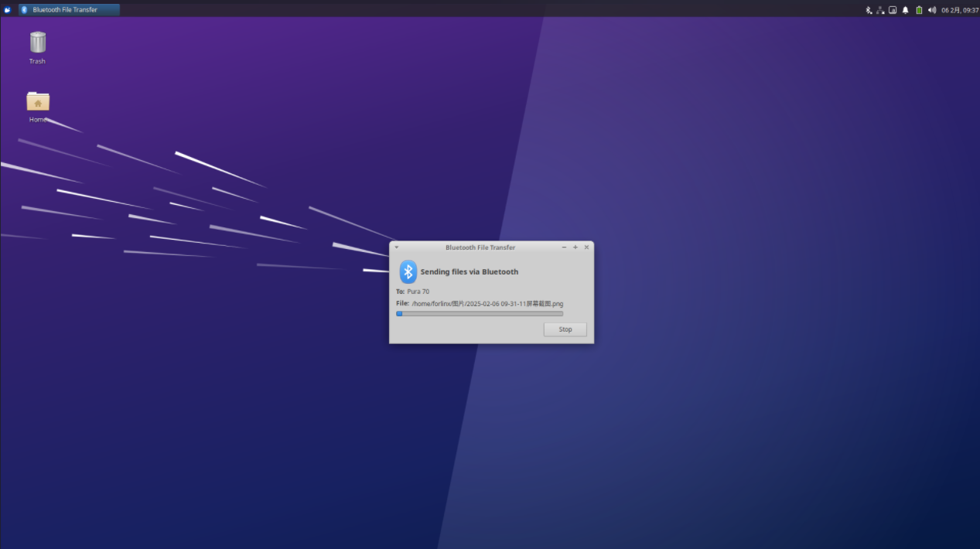Select the Trash desktop icon

[x=37, y=47]
